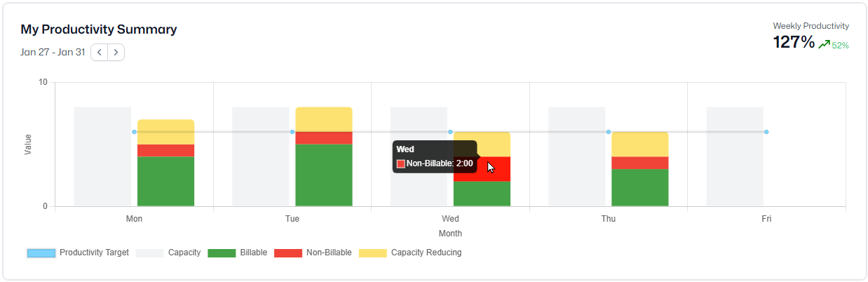The image size is (868, 282).
Task: Click Tuesday's yellow Capacity Reducing segment
Action: click(x=323, y=119)
